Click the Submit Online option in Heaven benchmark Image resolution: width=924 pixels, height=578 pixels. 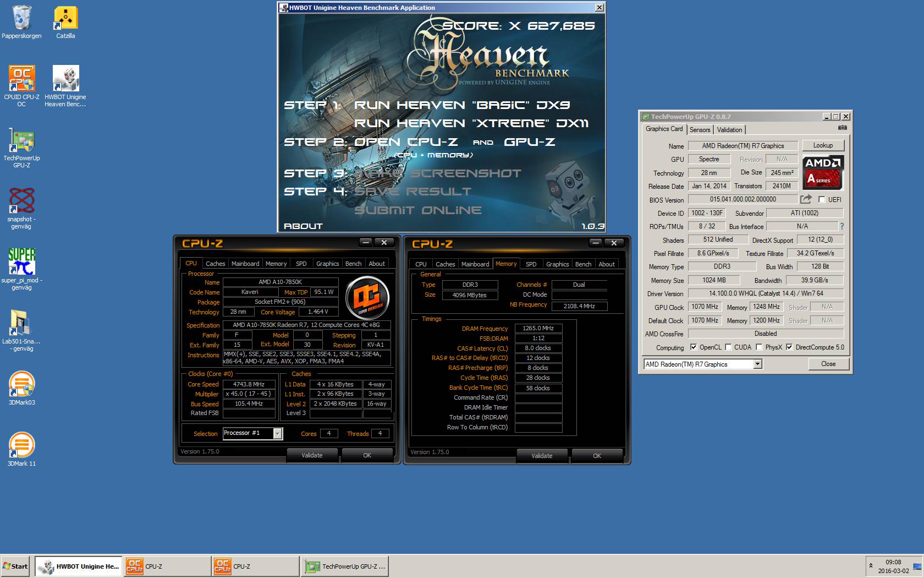pyautogui.click(x=418, y=210)
